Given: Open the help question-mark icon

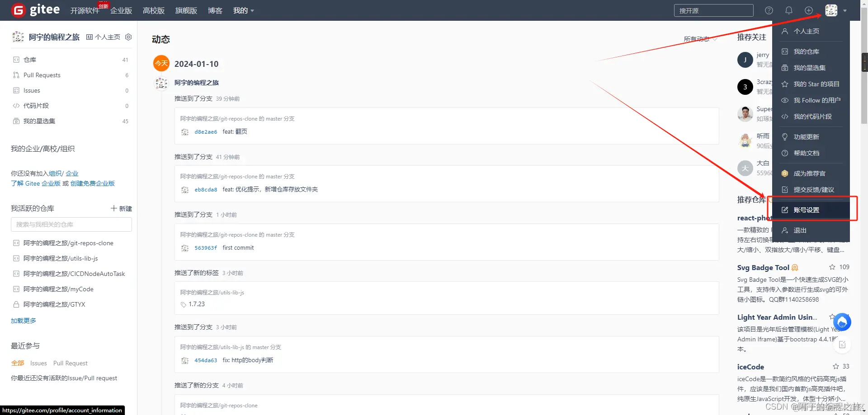Looking at the screenshot, I should pyautogui.click(x=769, y=10).
